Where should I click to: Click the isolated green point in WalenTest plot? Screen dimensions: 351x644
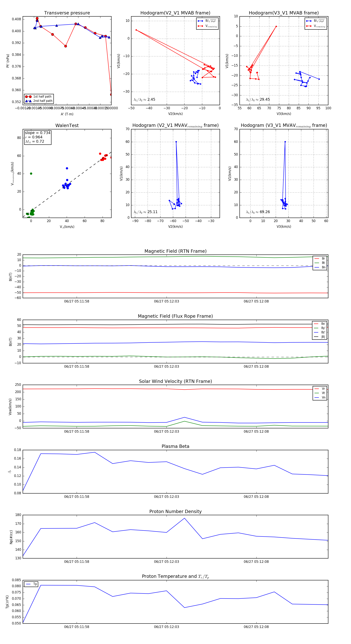(x=31, y=173)
